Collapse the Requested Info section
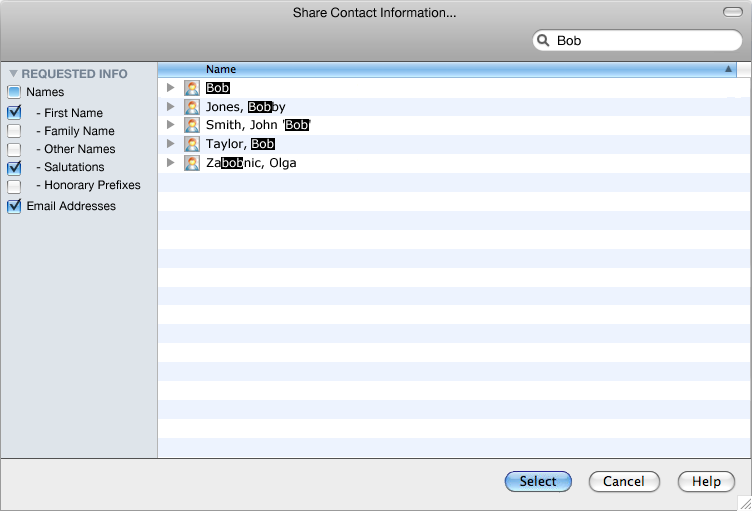The width and height of the screenshot is (752, 511). [x=14, y=74]
